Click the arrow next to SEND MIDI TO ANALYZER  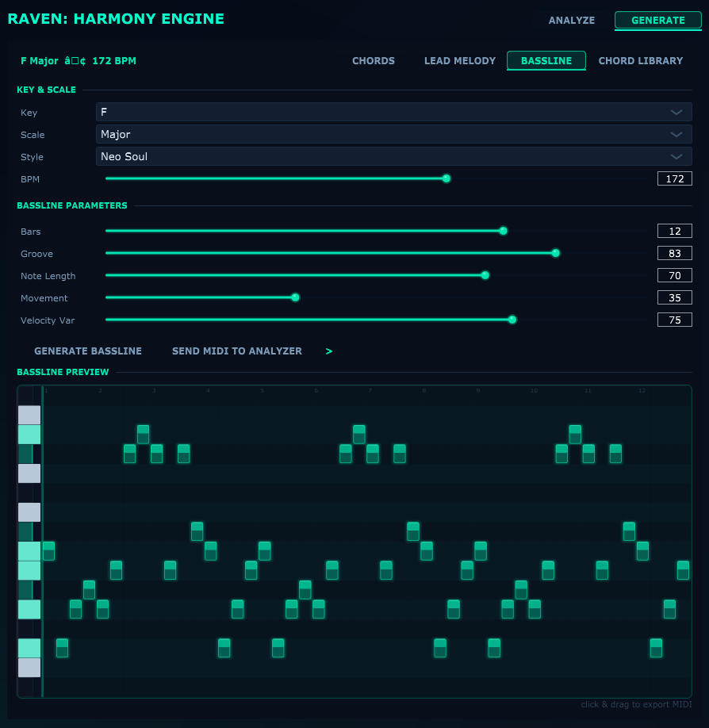(328, 351)
